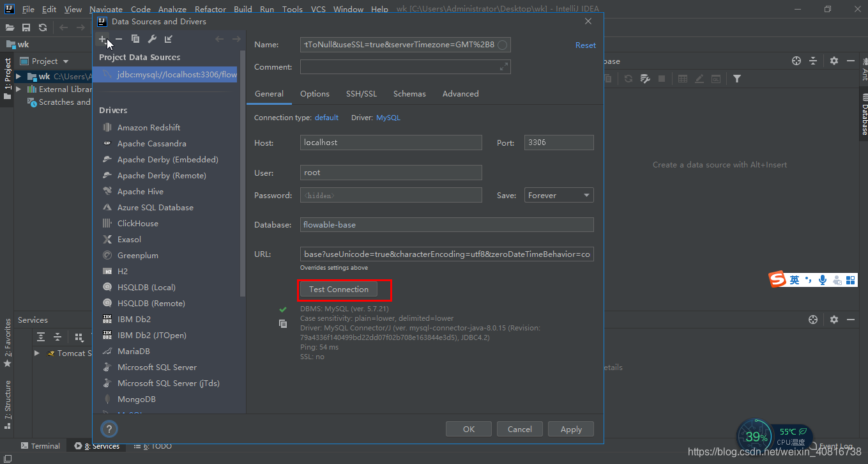Click the User input field

pos(391,173)
